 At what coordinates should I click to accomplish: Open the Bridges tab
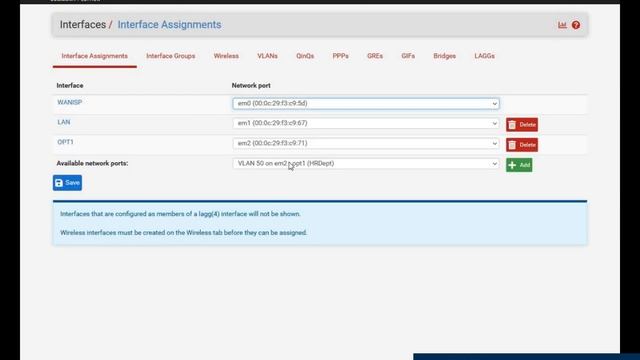(444, 56)
